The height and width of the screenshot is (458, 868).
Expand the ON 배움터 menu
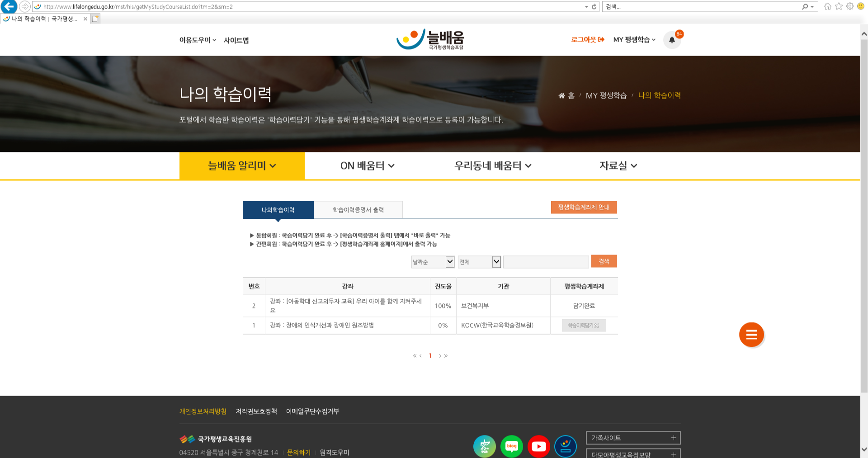tap(367, 166)
